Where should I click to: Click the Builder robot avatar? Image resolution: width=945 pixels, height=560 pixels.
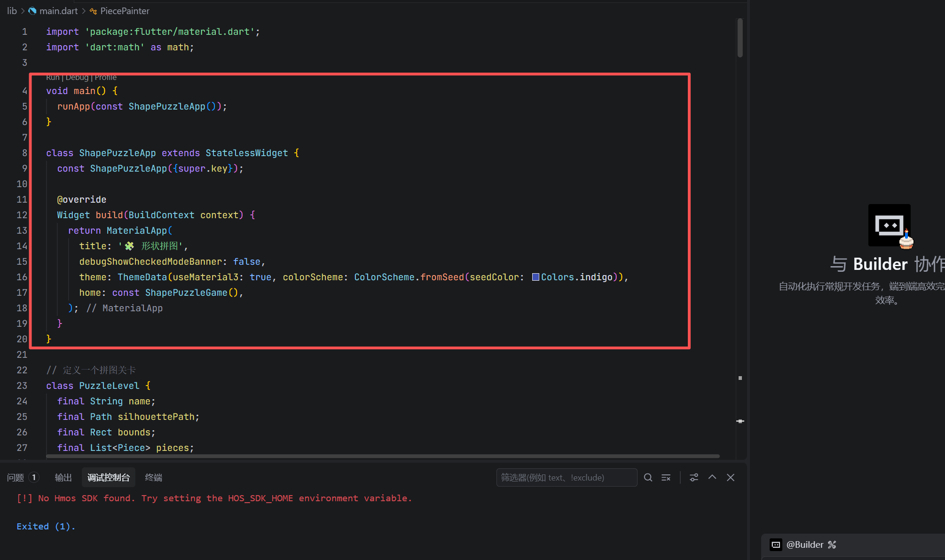tap(889, 225)
